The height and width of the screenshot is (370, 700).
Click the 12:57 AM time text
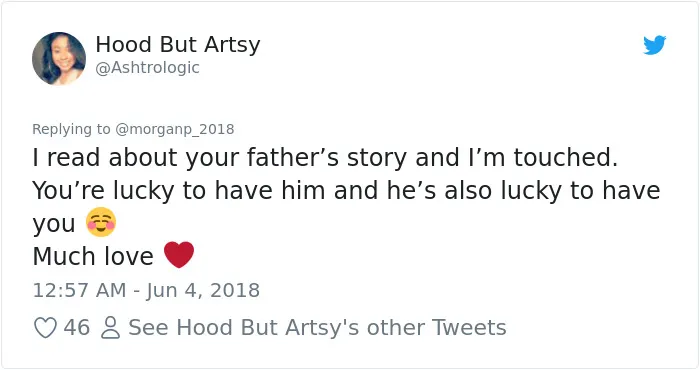[79, 290]
